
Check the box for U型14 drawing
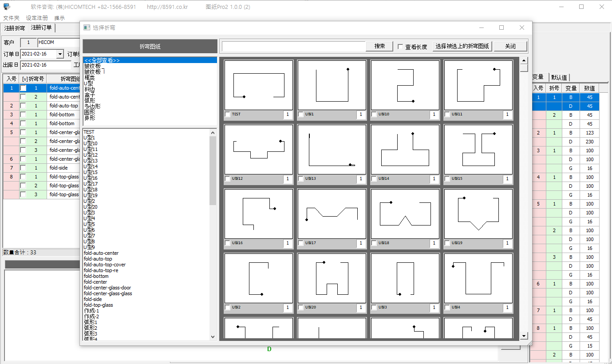(x=374, y=179)
